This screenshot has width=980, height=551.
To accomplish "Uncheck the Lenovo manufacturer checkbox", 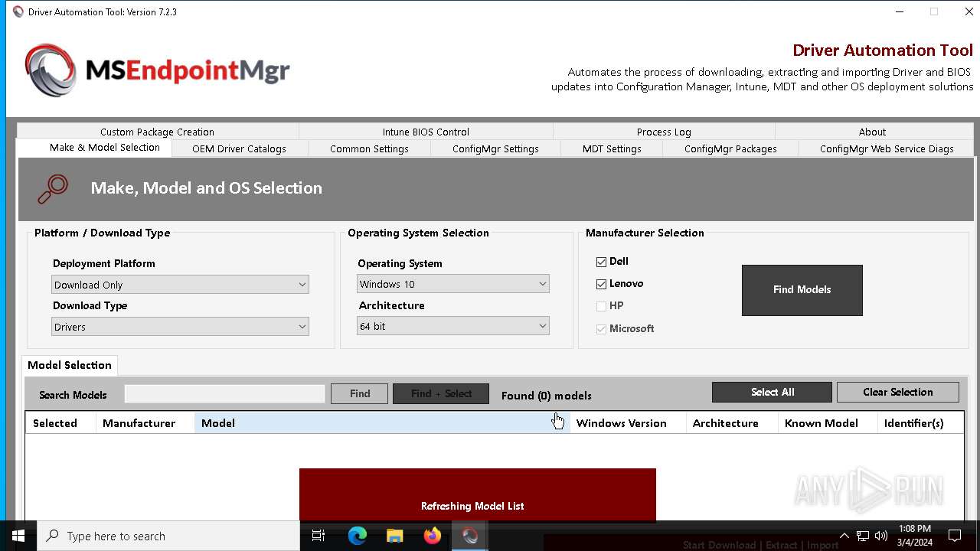I will [x=601, y=284].
